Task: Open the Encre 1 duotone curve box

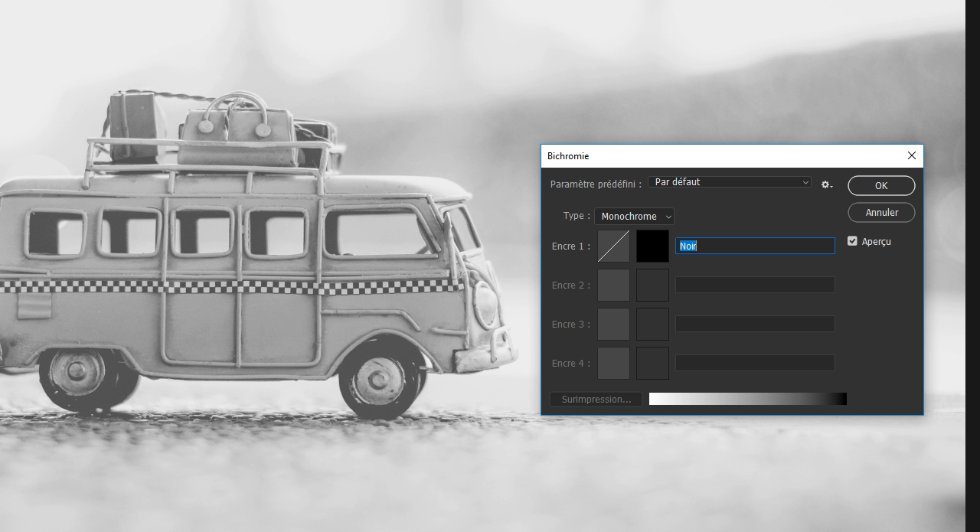Action: [x=613, y=246]
